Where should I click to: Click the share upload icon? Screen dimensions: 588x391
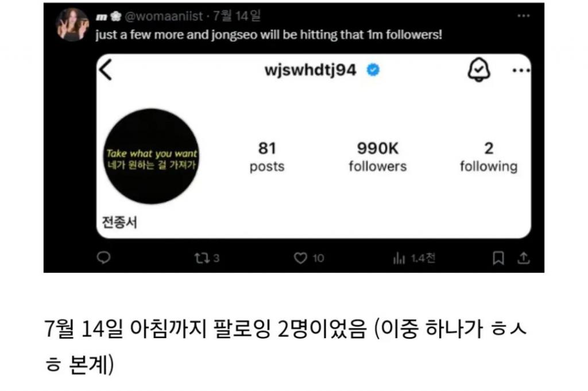click(x=524, y=258)
